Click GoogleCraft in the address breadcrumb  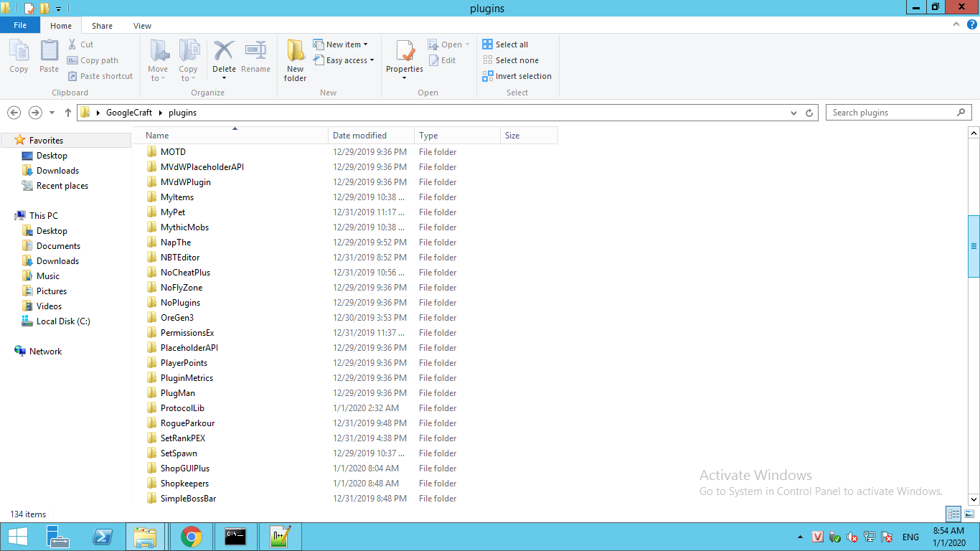(x=129, y=113)
